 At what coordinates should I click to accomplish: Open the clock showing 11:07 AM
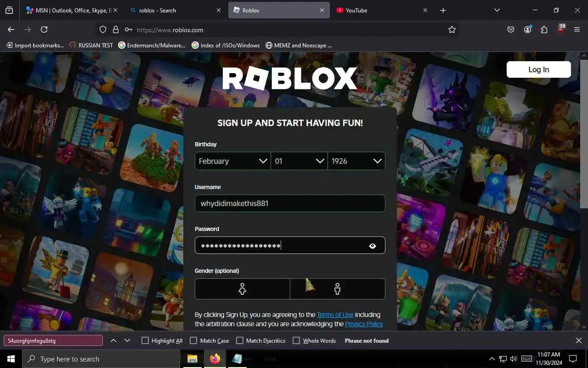click(548, 359)
